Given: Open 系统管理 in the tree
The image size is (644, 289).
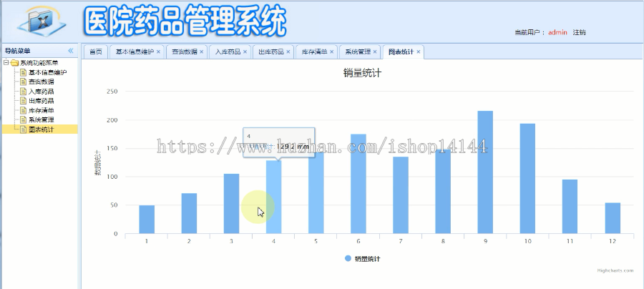Looking at the screenshot, I should (41, 120).
